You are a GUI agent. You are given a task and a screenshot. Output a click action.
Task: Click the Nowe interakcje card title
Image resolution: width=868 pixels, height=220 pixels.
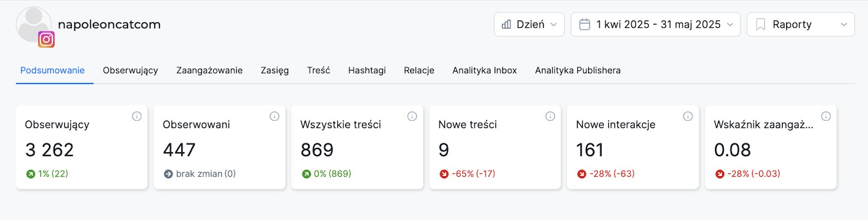pyautogui.click(x=616, y=125)
